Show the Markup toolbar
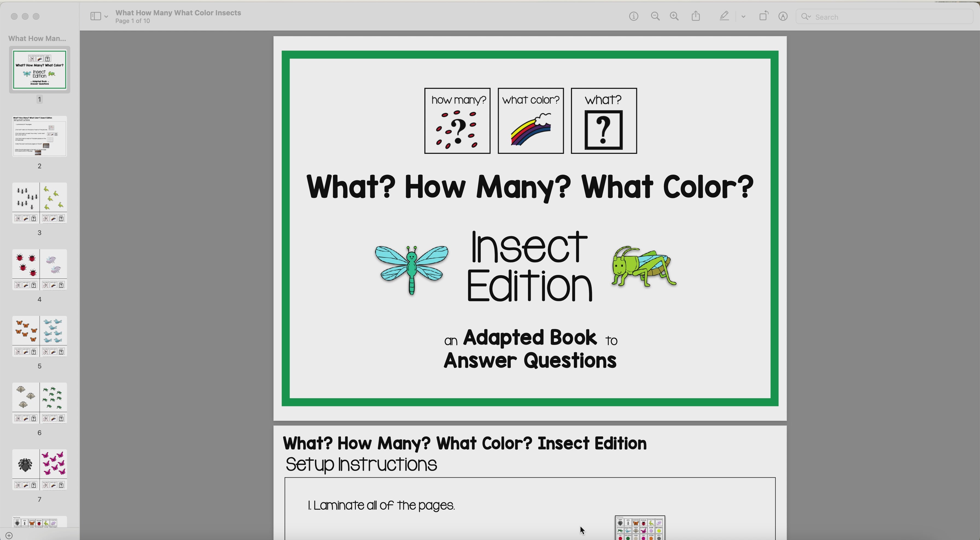The image size is (980, 540). point(783,16)
